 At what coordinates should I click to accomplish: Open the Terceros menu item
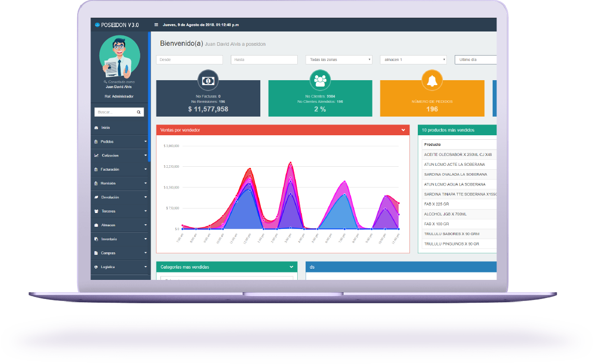coord(120,212)
